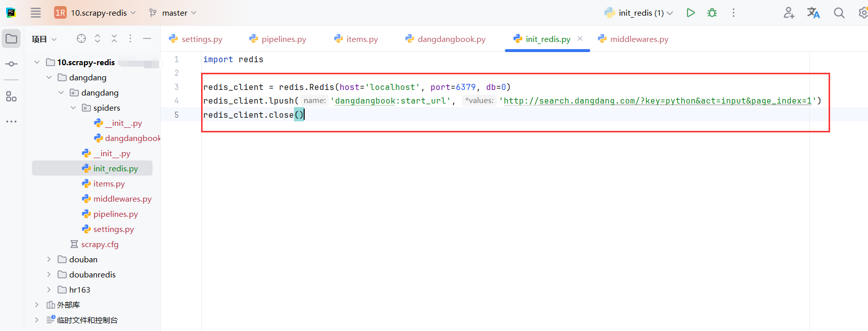Open the Commit tool window icon

click(11, 64)
